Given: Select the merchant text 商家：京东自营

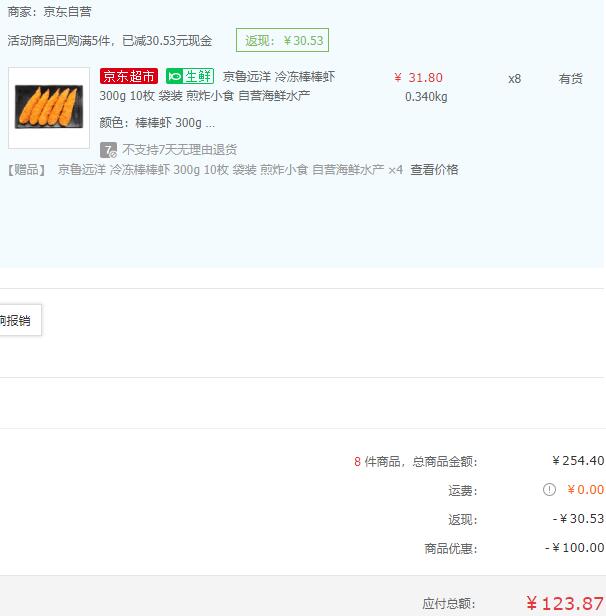Looking at the screenshot, I should [49, 12].
